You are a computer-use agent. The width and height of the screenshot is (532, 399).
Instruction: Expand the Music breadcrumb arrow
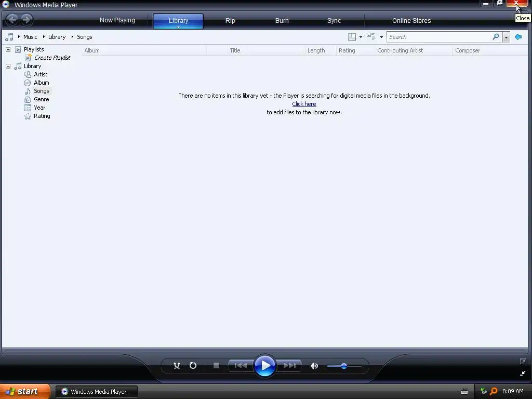click(x=19, y=37)
